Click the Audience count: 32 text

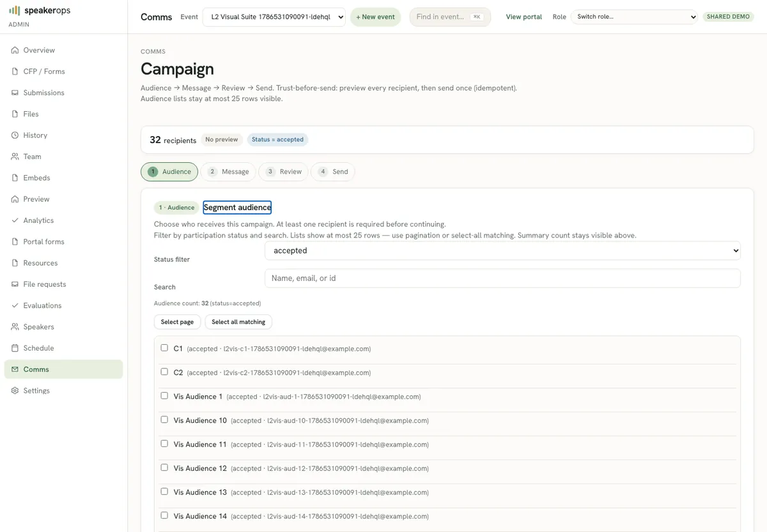pos(207,303)
